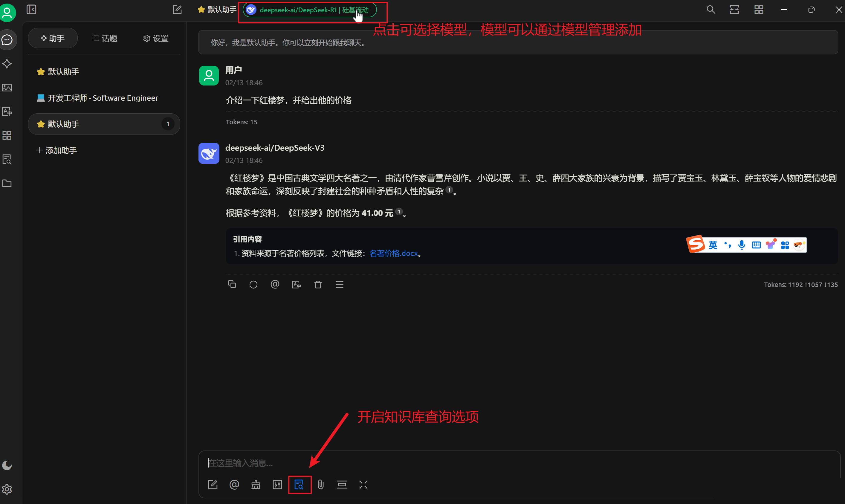Open Sogou soft keyboard
Viewport: 845px width, 504px height.
click(x=756, y=245)
